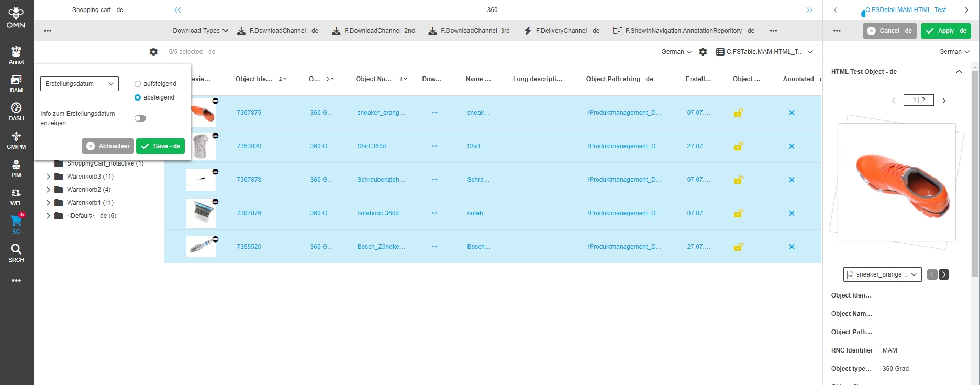This screenshot has height=385, width=980.
Task: Expand the Warenkorb2 folder
Action: tap(48, 190)
